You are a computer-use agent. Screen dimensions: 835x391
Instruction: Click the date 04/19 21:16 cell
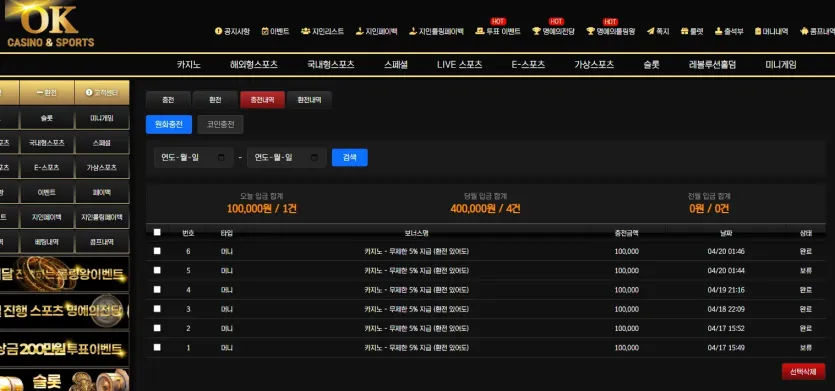click(726, 290)
